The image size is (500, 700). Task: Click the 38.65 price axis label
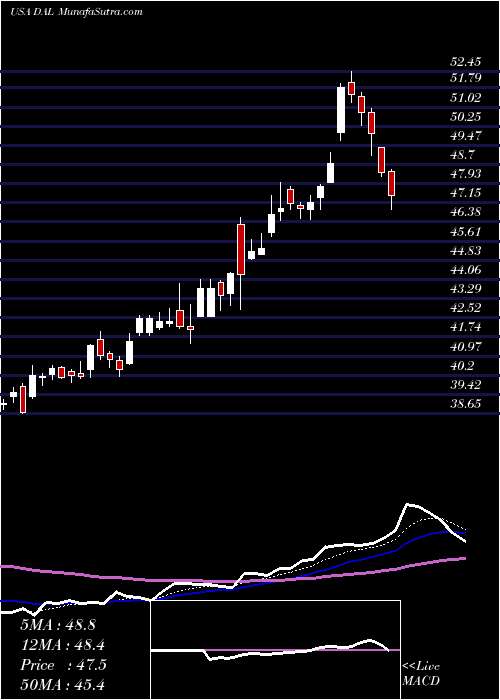click(x=466, y=404)
